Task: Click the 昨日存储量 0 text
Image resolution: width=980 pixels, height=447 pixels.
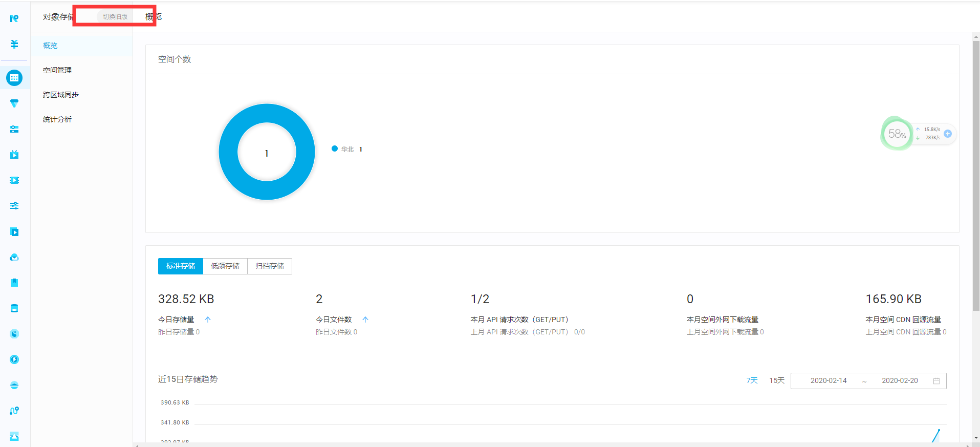Action: coord(179,332)
